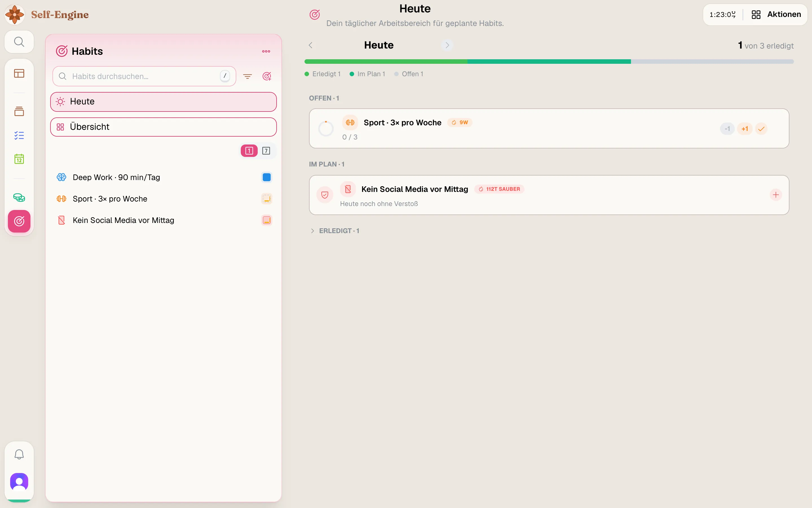Toggle the Sport habit status box in list
The image size is (812, 508).
pos(267,199)
